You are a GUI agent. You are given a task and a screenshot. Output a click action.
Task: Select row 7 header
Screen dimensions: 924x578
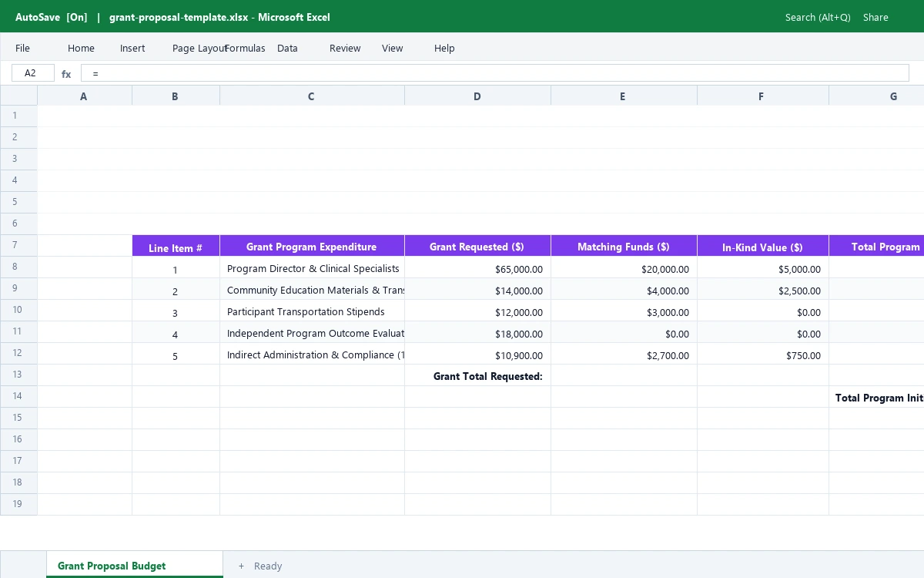coord(18,245)
